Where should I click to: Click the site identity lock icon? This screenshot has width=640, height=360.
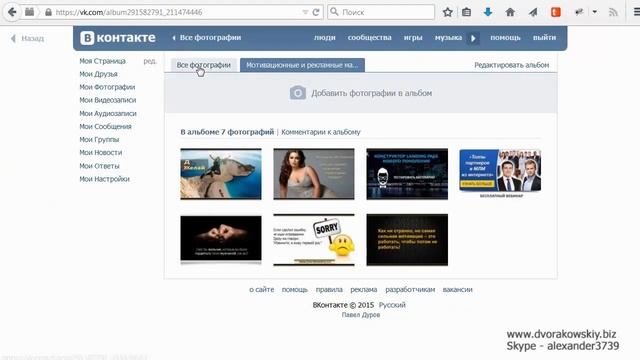coord(48,12)
